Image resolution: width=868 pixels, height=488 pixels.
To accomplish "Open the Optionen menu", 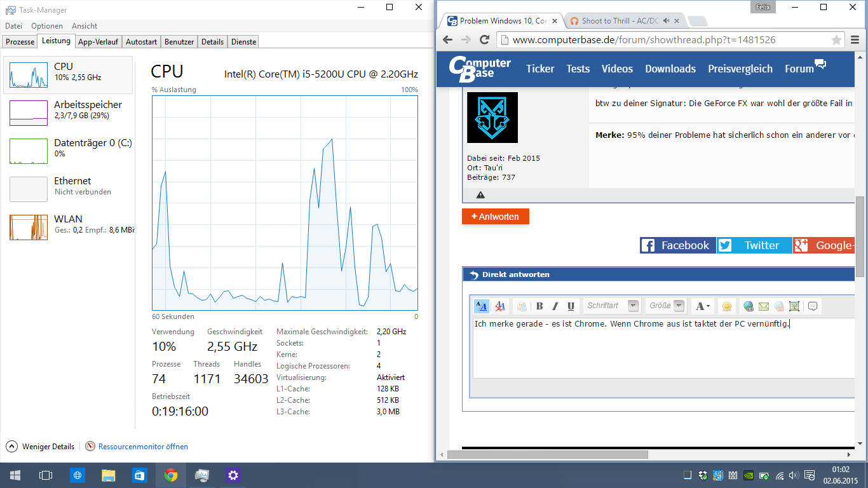I will 47,26.
